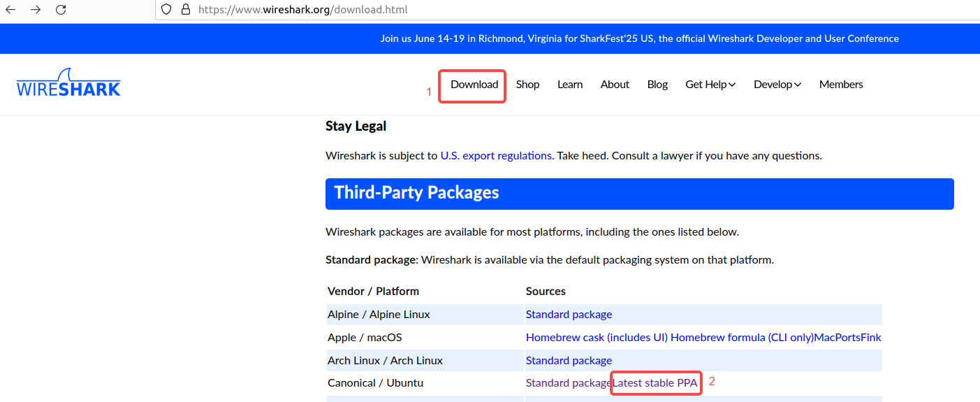Click the 'Wireshark packages are available' paragraph

532,232
